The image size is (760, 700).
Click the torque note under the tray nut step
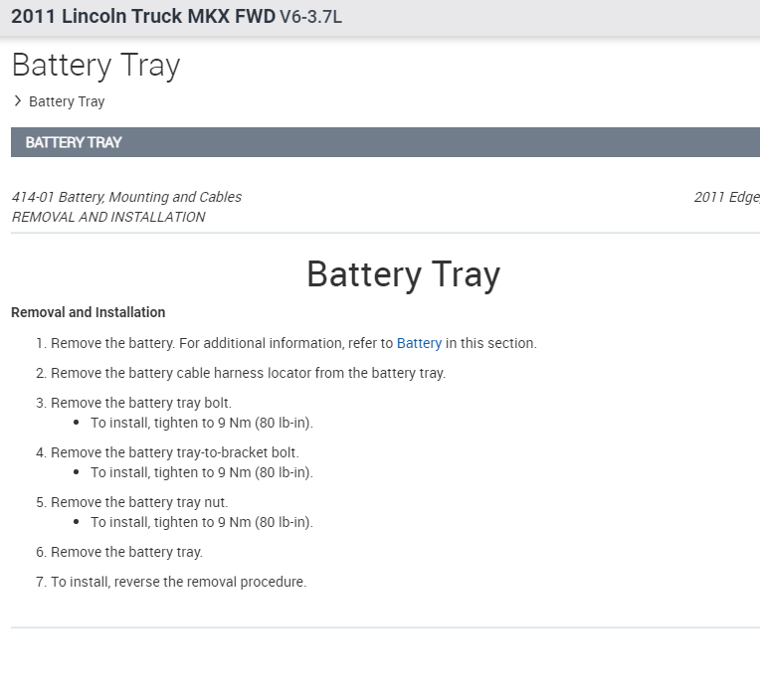202,522
